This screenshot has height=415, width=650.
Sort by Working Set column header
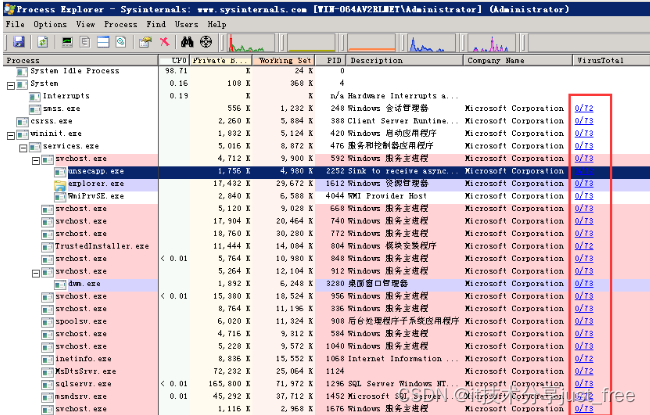point(284,61)
